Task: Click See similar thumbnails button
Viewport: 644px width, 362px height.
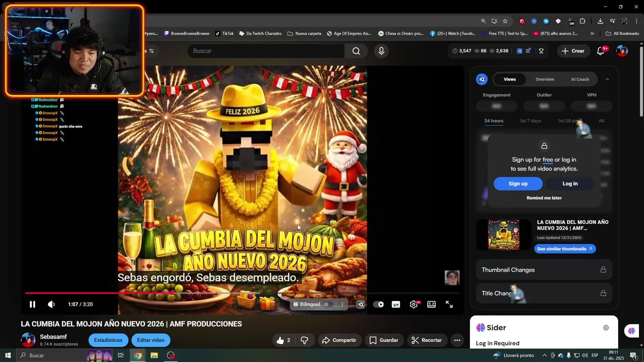Action: pyautogui.click(x=565, y=249)
